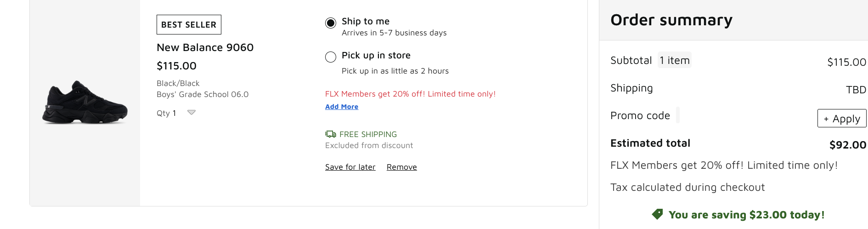Click the FREE SHIPPING label

click(x=368, y=134)
